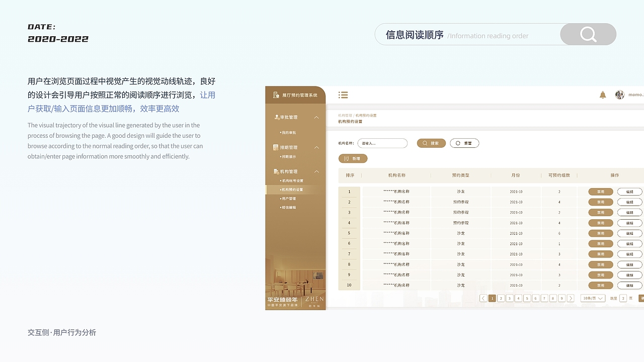Toggle the hamburger menu list icon
The width and height of the screenshot is (644, 362).
tap(343, 95)
